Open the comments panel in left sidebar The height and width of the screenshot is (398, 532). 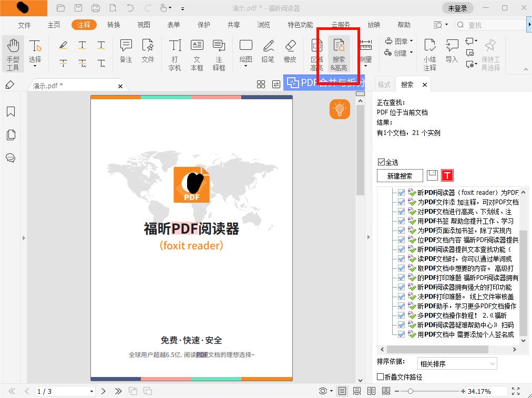click(x=11, y=158)
